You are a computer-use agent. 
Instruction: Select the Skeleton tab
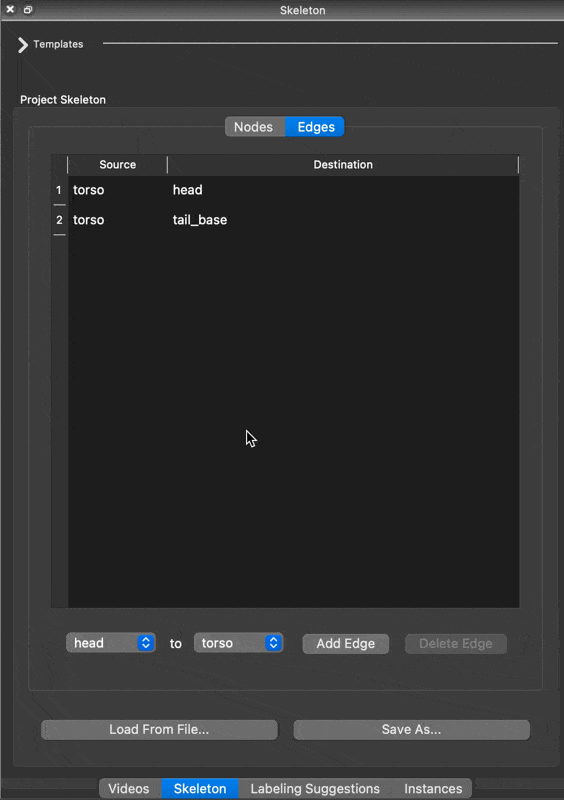click(x=200, y=789)
